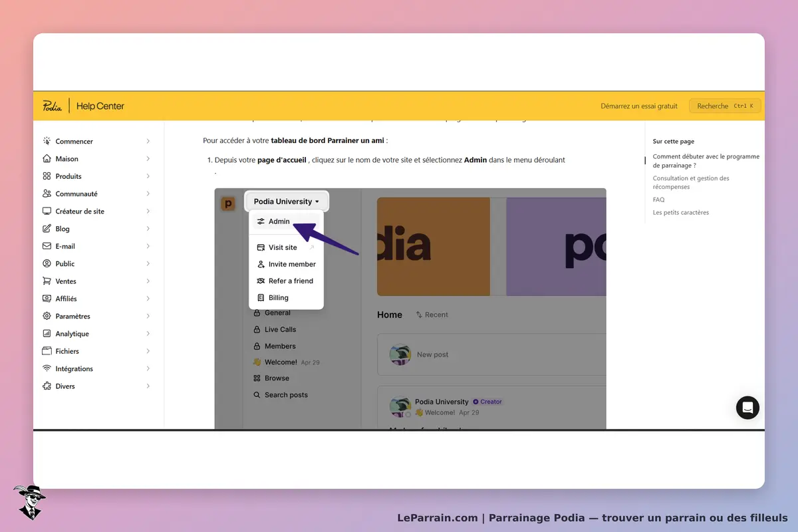Click the Affiliés icon in sidebar
The image size is (798, 532).
[47, 299]
